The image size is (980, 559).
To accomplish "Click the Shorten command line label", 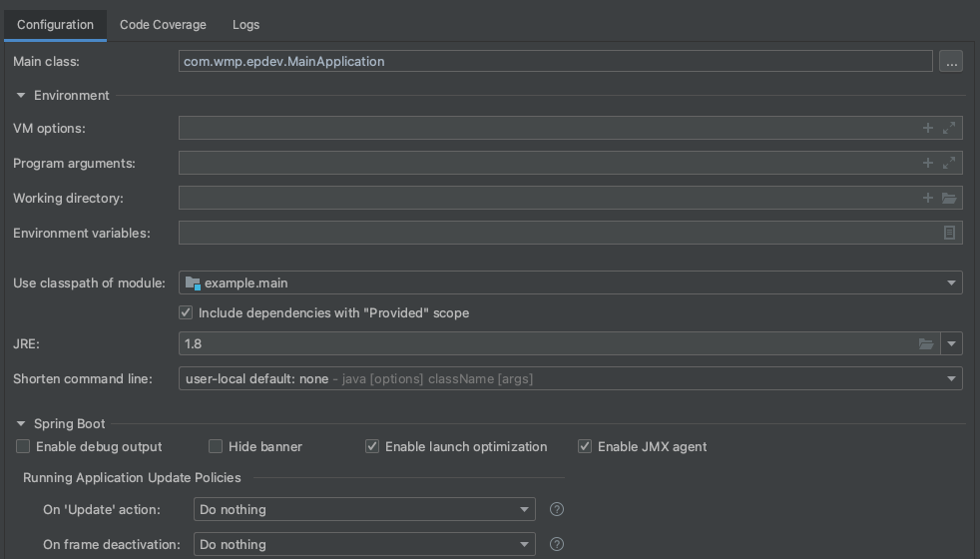I will tap(83, 379).
